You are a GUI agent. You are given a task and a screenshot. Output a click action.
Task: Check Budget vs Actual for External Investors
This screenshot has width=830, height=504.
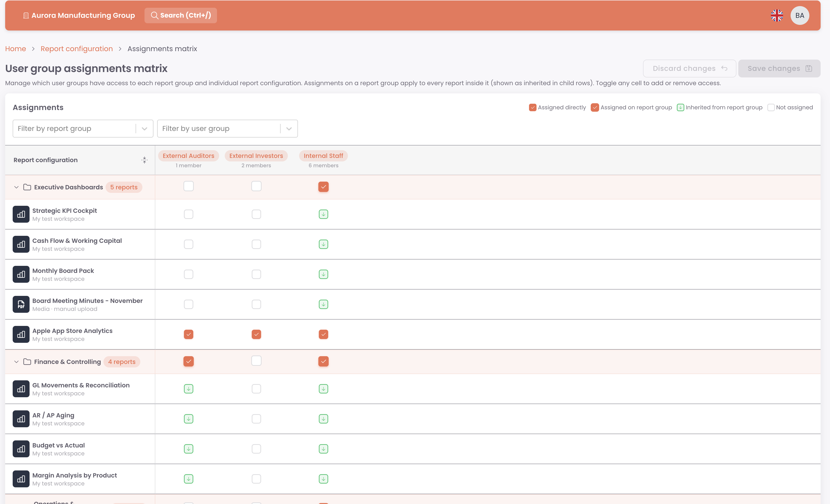click(x=256, y=449)
